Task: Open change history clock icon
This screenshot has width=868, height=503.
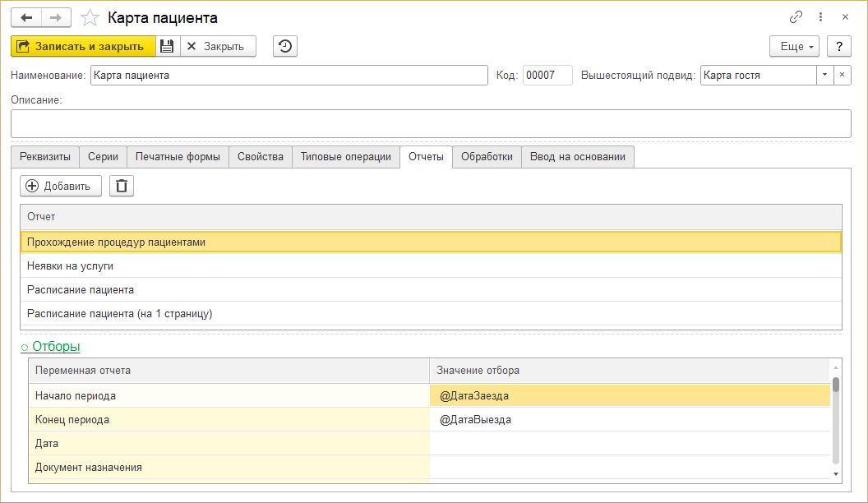Action: (x=284, y=46)
